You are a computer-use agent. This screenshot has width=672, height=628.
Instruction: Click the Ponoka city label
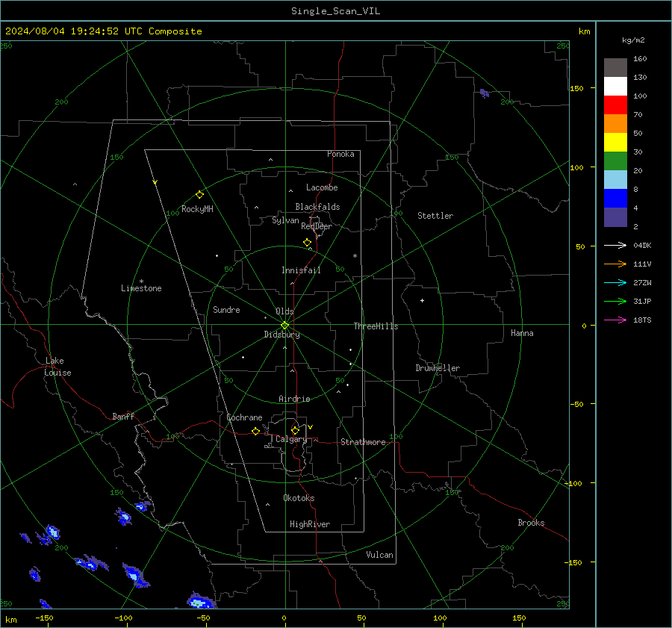340,154
